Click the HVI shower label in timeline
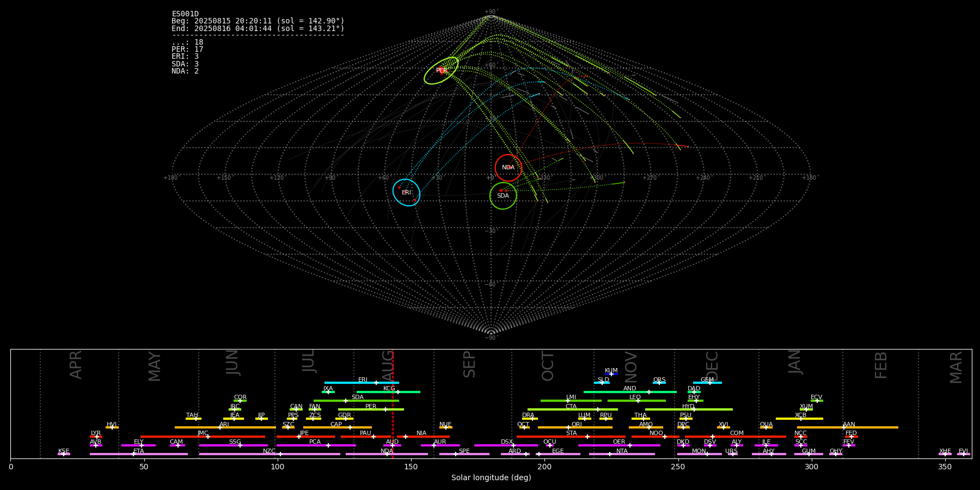Screen dimensions: 980x490 point(112,425)
